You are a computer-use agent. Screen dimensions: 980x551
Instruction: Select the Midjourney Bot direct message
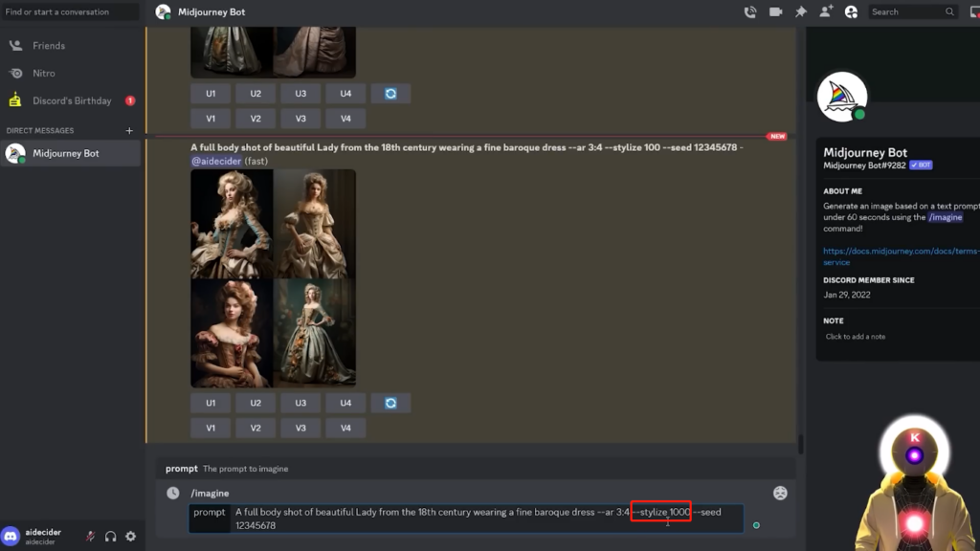pos(65,153)
